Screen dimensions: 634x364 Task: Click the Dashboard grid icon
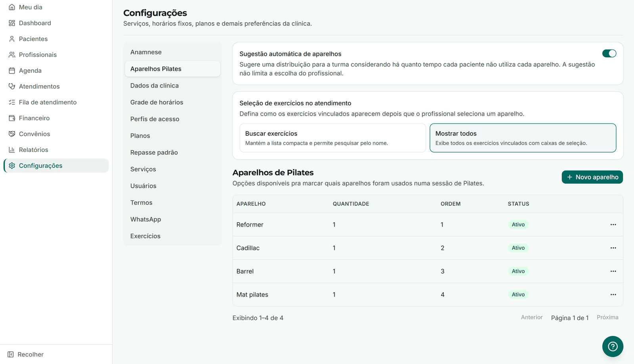point(12,23)
